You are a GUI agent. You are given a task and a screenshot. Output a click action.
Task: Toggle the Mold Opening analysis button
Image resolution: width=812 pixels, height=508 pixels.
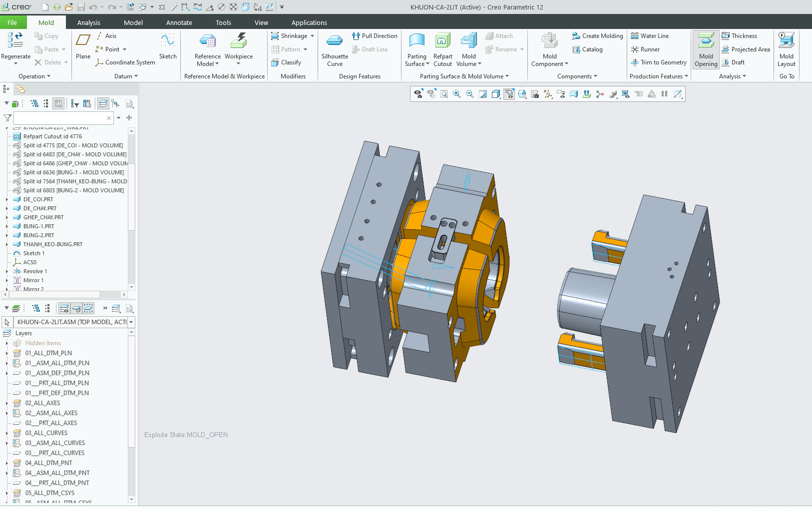pyautogui.click(x=706, y=49)
